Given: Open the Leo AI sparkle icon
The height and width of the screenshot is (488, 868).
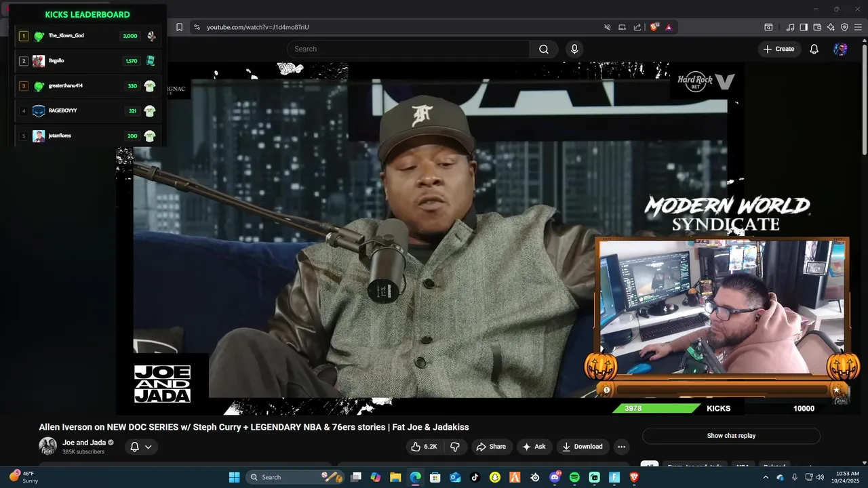Looking at the screenshot, I should 831,27.
